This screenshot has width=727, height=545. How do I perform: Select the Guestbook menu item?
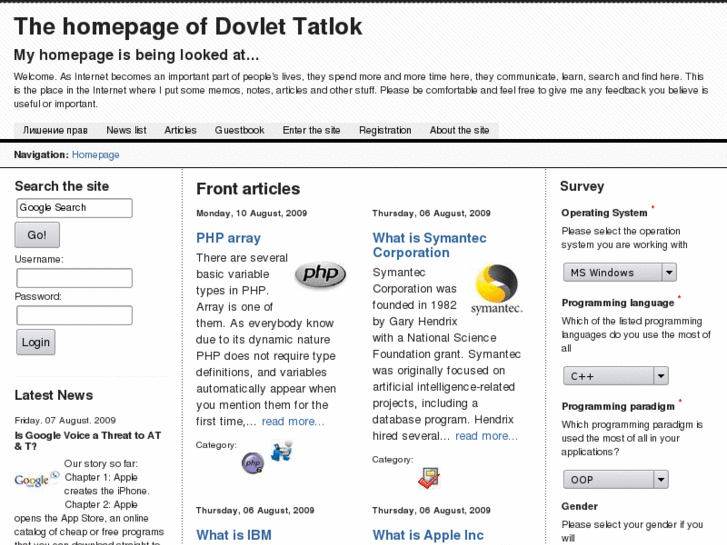coord(239,130)
